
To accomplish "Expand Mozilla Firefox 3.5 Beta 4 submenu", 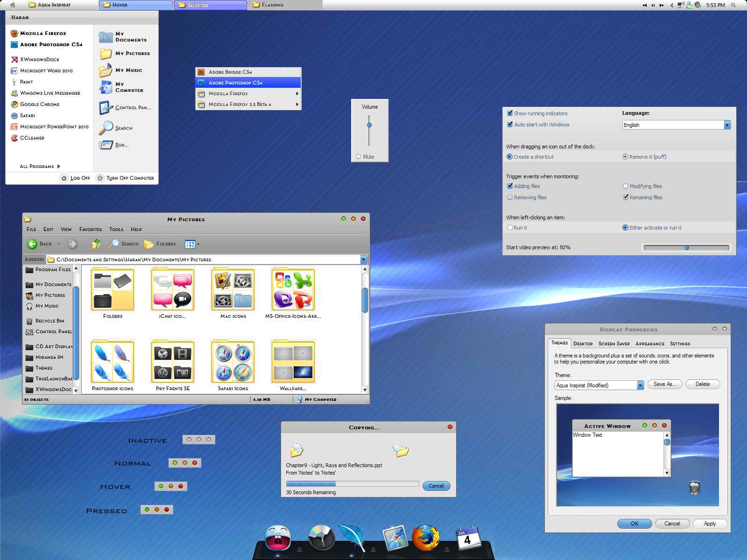I will click(x=297, y=104).
